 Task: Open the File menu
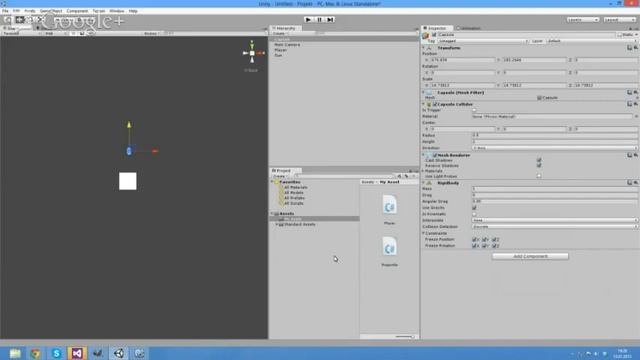point(5,11)
